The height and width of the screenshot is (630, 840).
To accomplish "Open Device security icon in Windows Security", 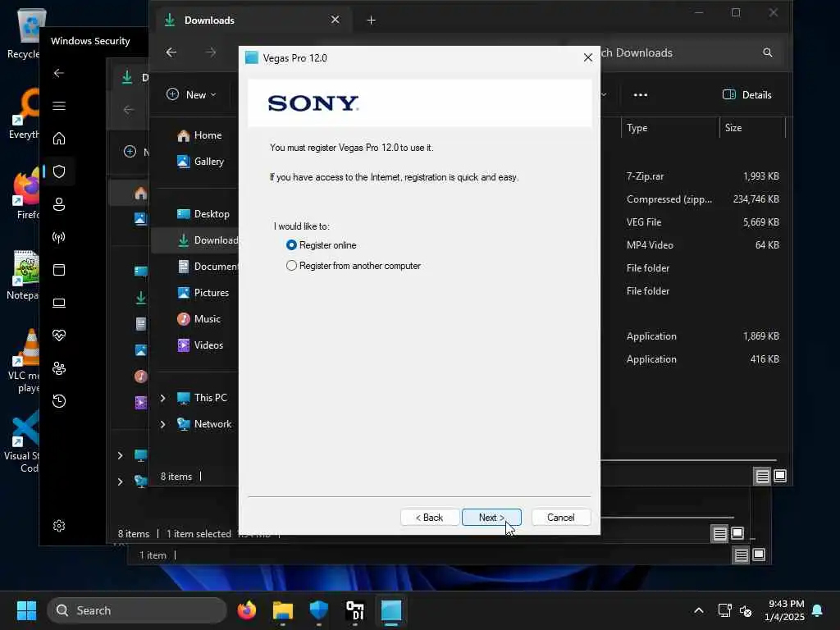I will [x=59, y=303].
